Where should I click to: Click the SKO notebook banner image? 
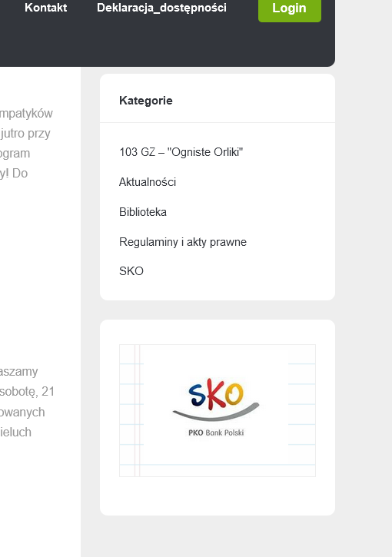218,410
